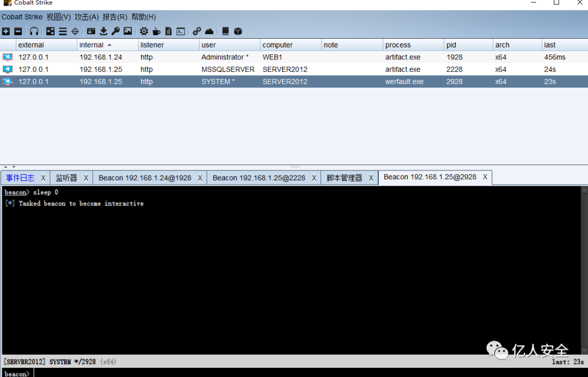Image resolution: width=588 pixels, height=377 pixels.
Task: Open the 攻击(A) menu
Action: pos(87,17)
